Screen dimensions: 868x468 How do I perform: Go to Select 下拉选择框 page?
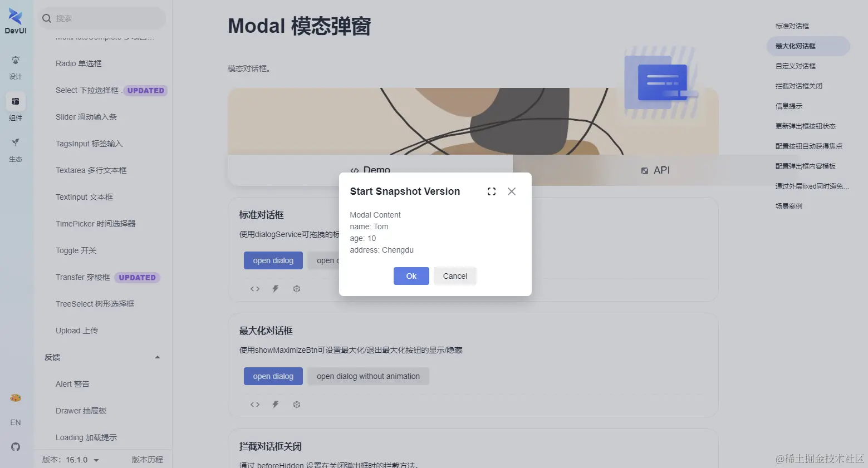(87, 90)
